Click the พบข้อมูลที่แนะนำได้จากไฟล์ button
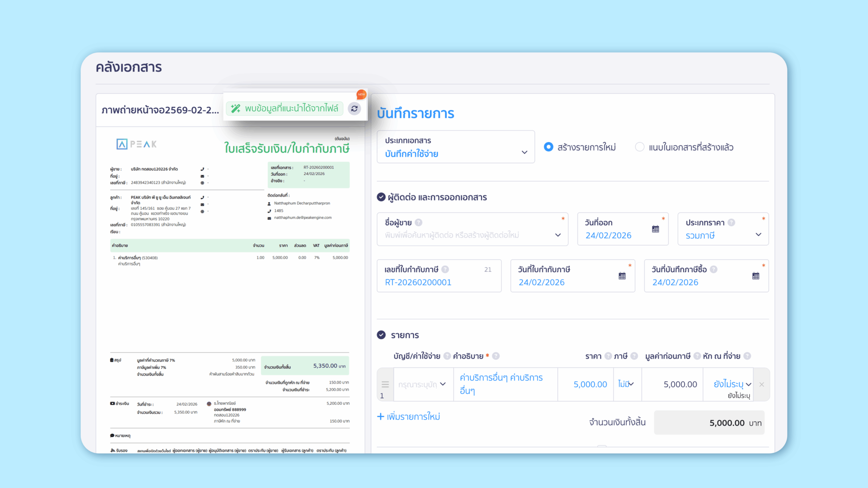The image size is (868, 488). tap(285, 108)
